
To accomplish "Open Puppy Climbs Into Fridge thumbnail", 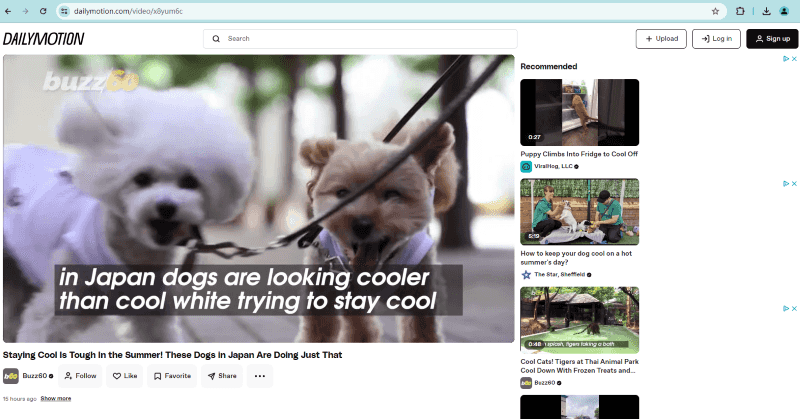I will click(x=580, y=112).
